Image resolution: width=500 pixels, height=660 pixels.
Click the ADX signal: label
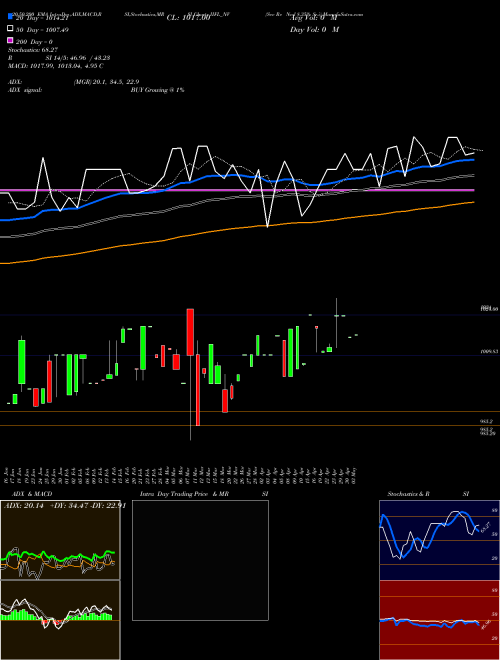coord(25,90)
